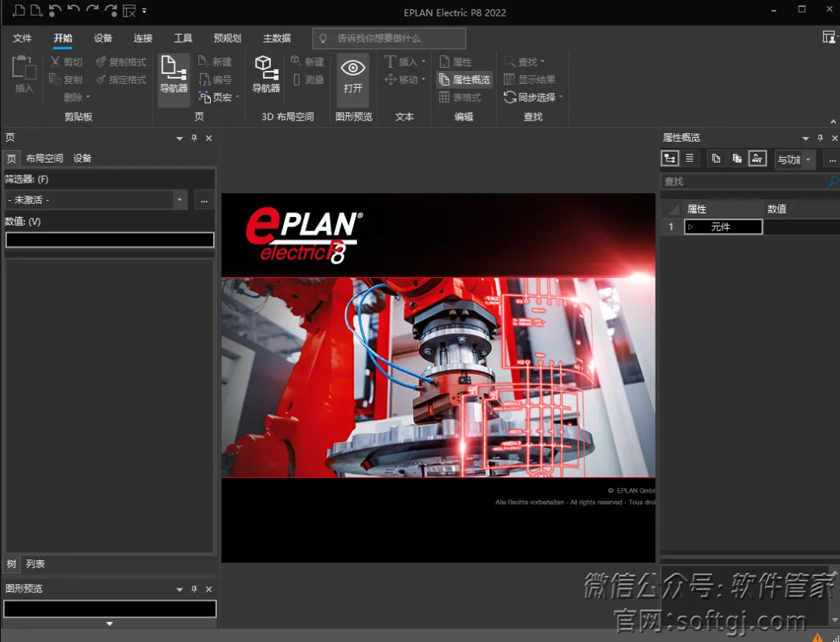Click inside the 数值 filter input field
The width and height of the screenshot is (840, 642).
pyautogui.click(x=109, y=240)
